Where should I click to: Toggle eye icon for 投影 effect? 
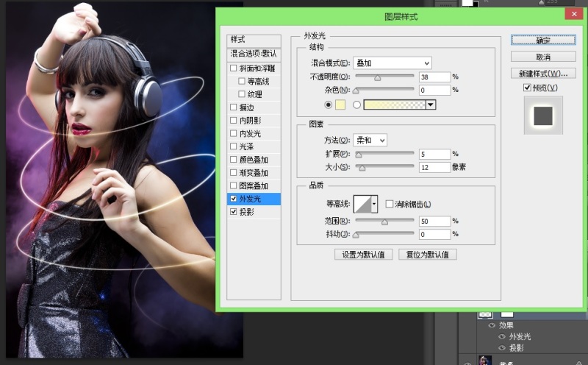click(502, 348)
